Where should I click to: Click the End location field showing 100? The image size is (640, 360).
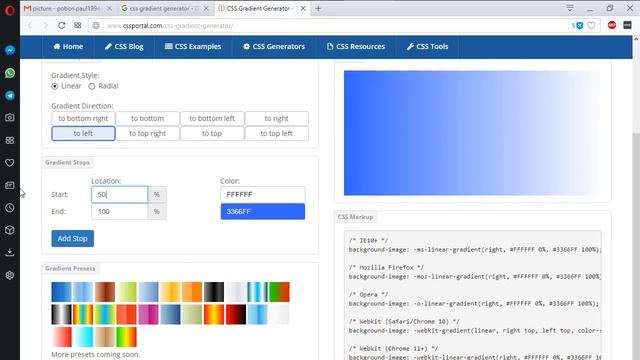coord(120,211)
